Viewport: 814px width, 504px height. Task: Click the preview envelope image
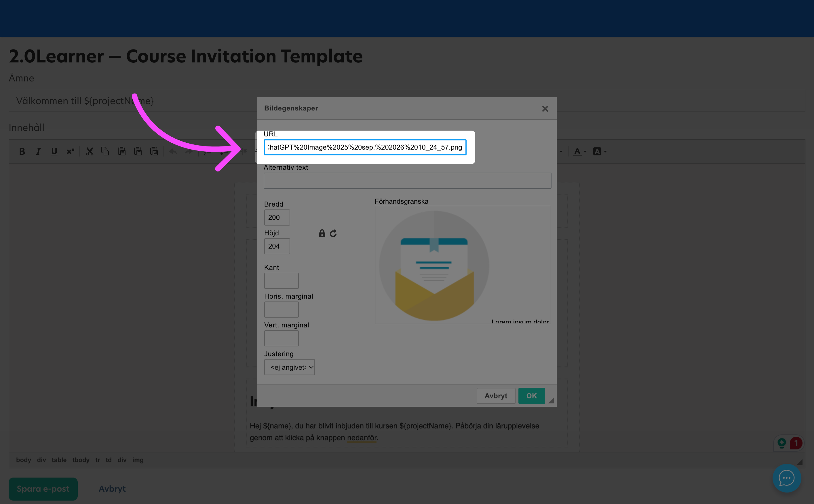coord(434,266)
